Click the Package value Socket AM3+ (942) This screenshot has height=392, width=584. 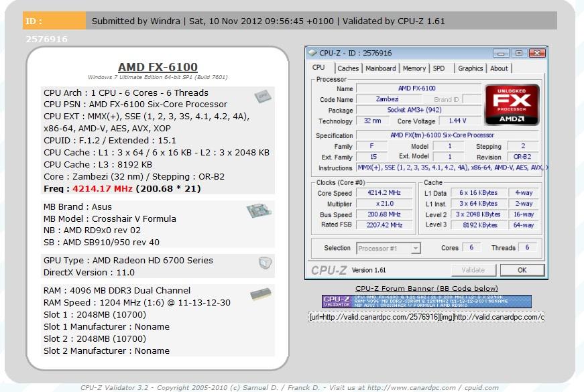click(x=418, y=110)
